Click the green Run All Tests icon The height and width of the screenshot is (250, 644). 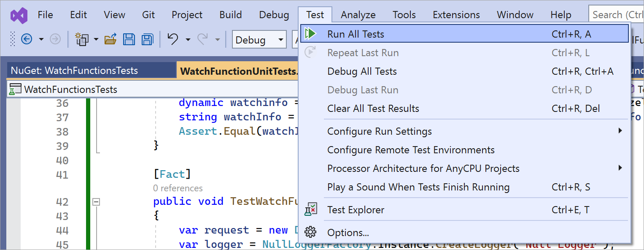pyautogui.click(x=310, y=34)
